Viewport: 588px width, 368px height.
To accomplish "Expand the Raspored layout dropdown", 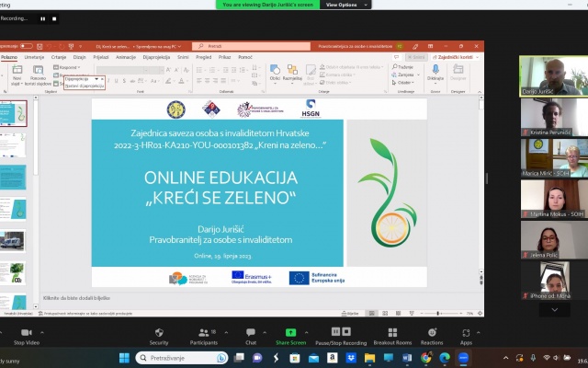I will tap(67, 67).
